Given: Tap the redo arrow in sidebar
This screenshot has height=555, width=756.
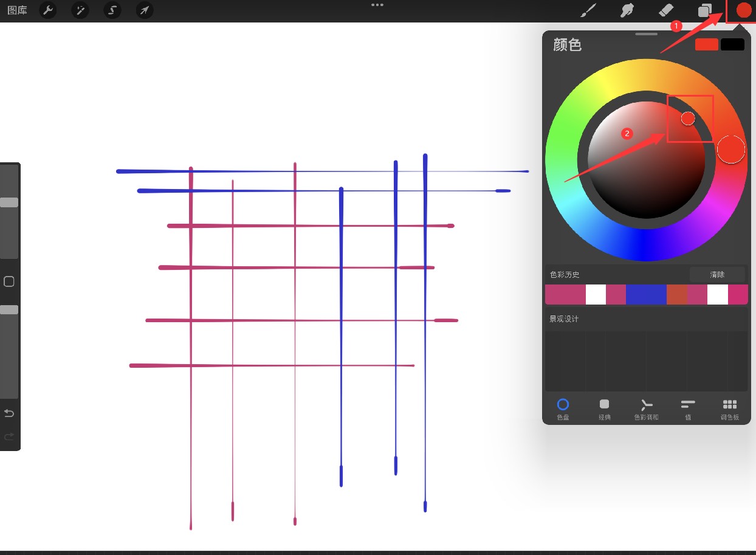Looking at the screenshot, I should click(9, 436).
